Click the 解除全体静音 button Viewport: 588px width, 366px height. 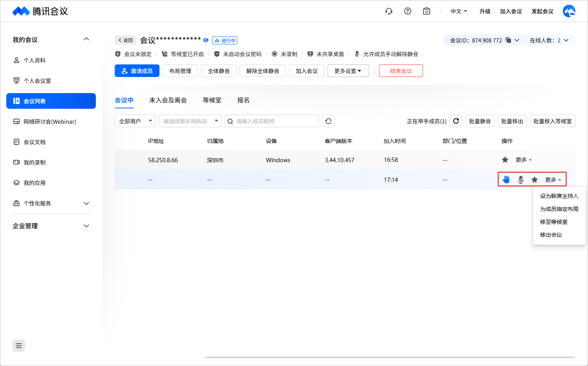tap(263, 71)
